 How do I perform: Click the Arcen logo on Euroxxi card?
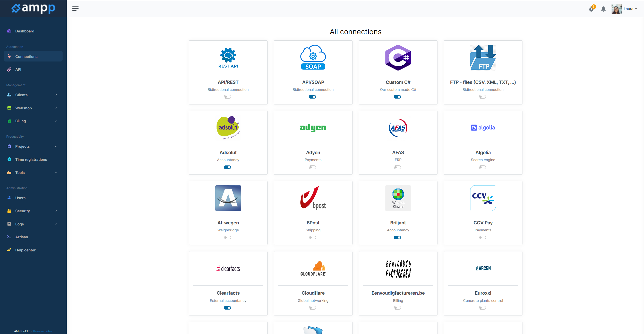coord(483,268)
